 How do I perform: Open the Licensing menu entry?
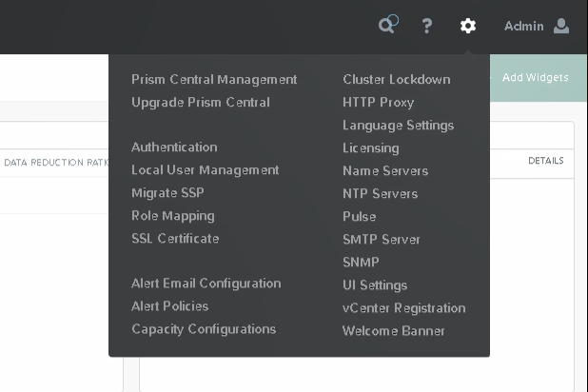(371, 148)
